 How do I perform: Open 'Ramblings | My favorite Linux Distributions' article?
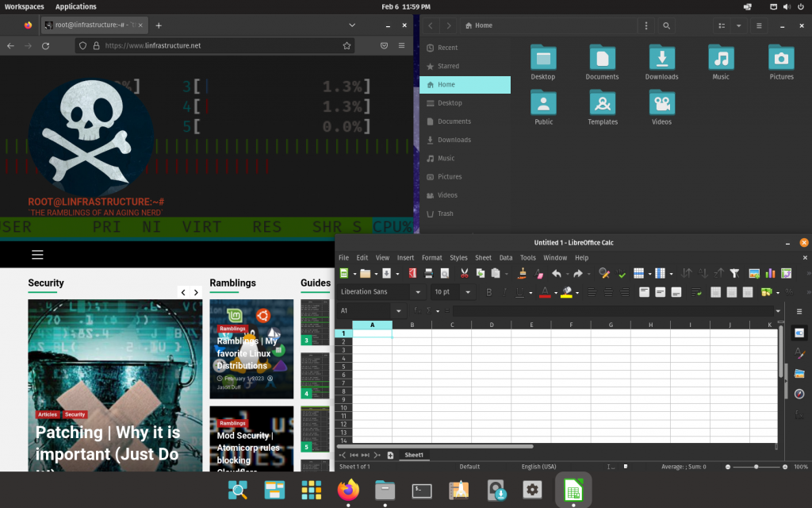pos(247,353)
